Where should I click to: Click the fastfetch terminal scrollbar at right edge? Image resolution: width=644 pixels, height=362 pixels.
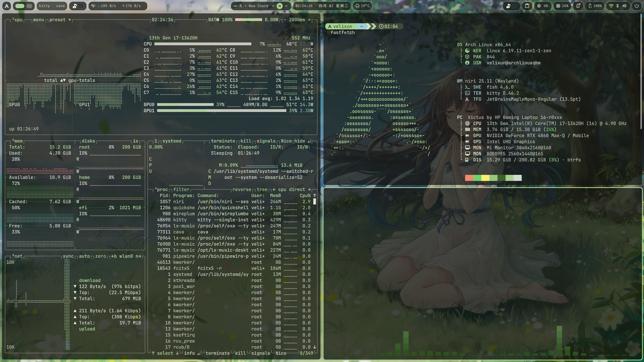641,71
